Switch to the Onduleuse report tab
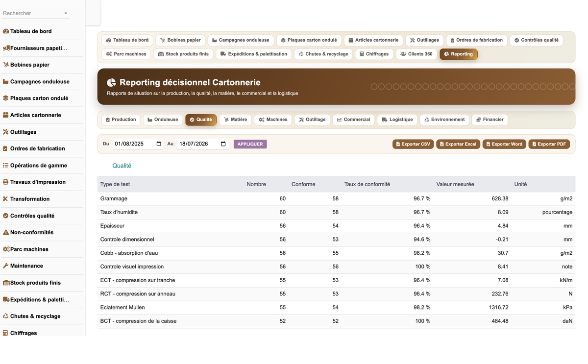 [x=163, y=120]
